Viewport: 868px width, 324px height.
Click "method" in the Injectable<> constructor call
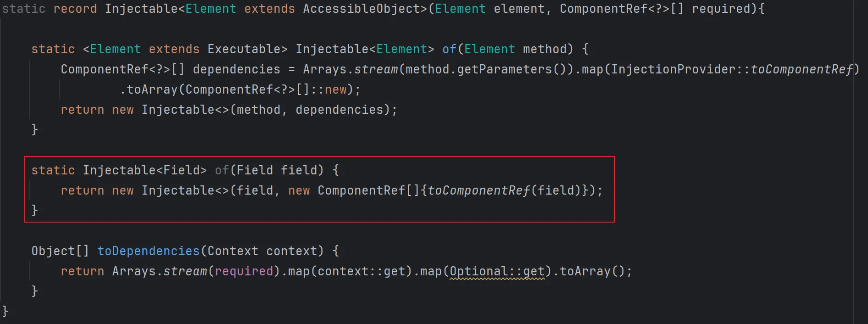pos(258,110)
